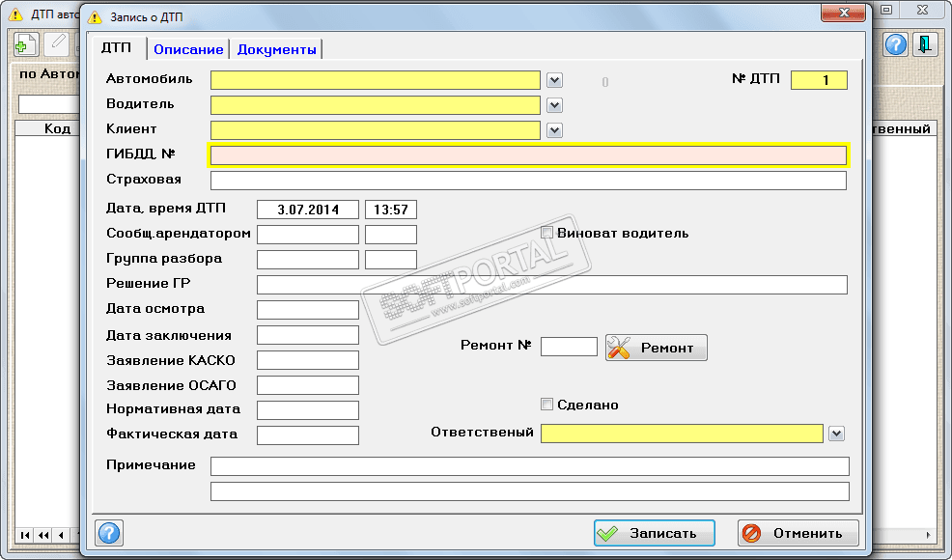Click the № ДТП number field
Screen dimensions: 952x560
click(x=819, y=80)
